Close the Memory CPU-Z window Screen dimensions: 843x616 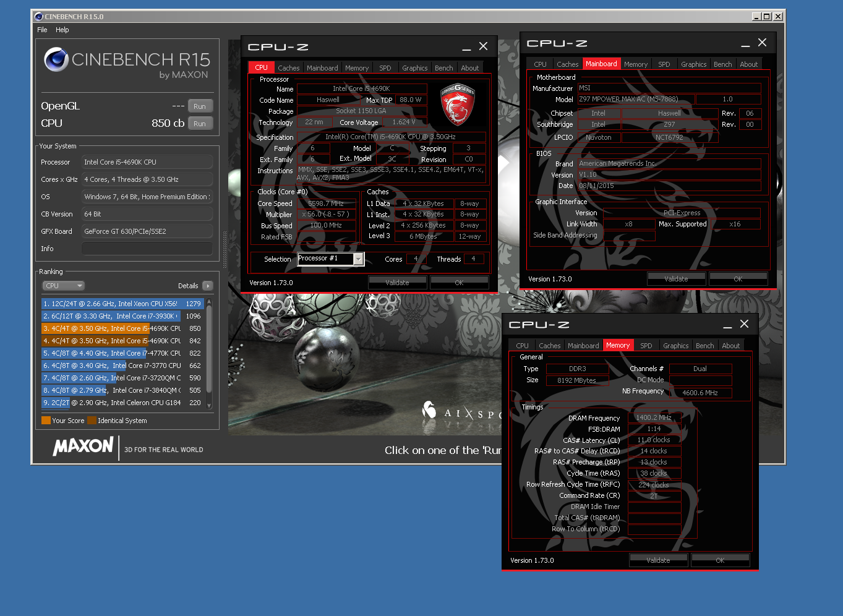coord(745,324)
